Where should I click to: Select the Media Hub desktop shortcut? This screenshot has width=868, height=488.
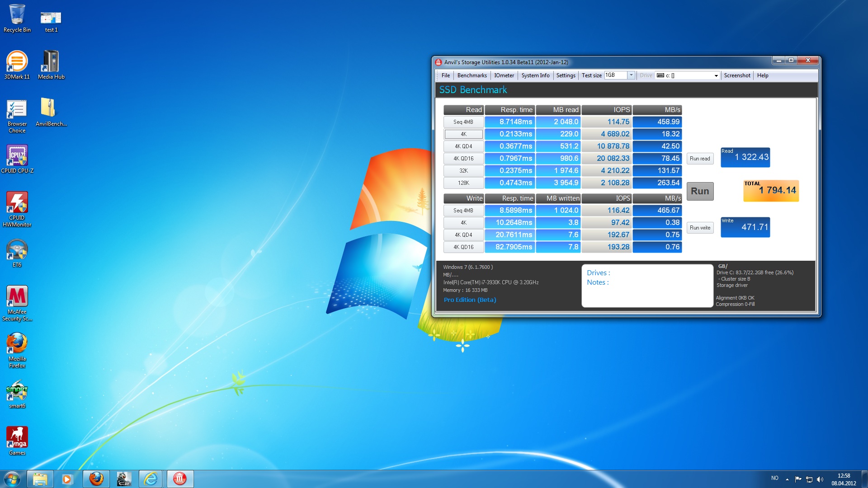pos(51,66)
